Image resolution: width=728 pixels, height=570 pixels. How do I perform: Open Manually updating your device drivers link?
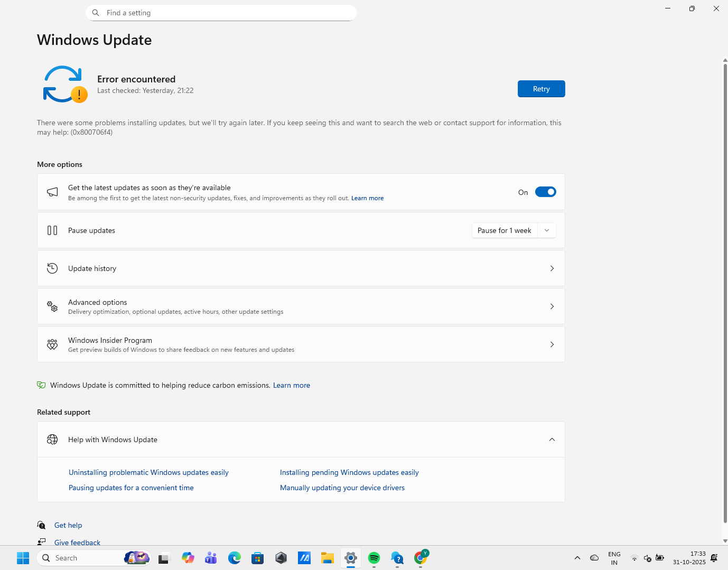(x=342, y=488)
